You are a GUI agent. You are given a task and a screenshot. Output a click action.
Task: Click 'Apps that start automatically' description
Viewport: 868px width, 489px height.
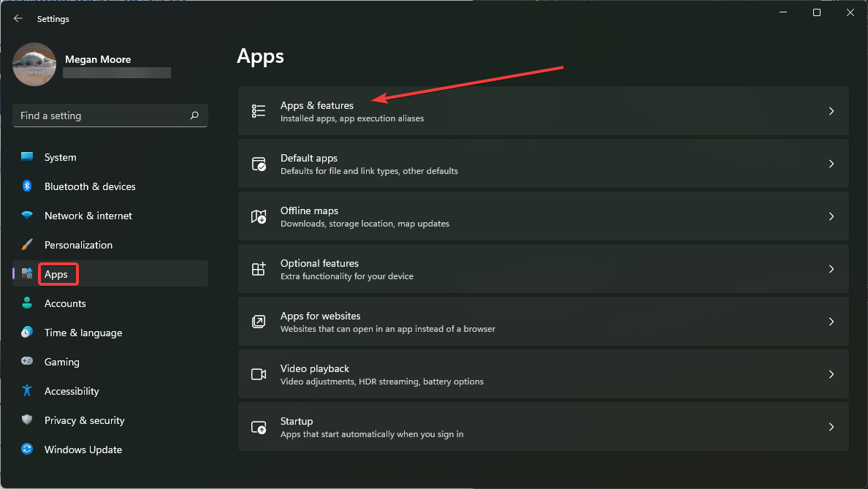[x=372, y=434]
